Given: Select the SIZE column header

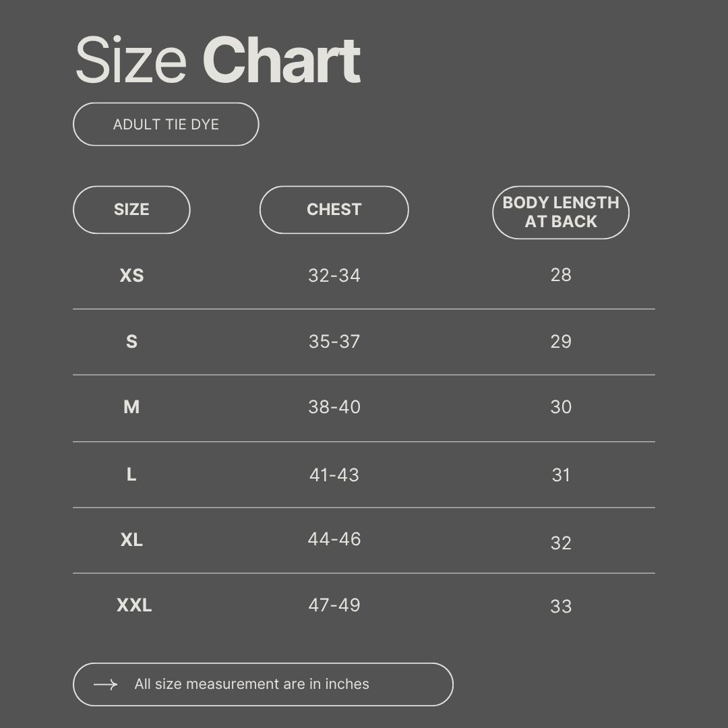Looking at the screenshot, I should [131, 210].
